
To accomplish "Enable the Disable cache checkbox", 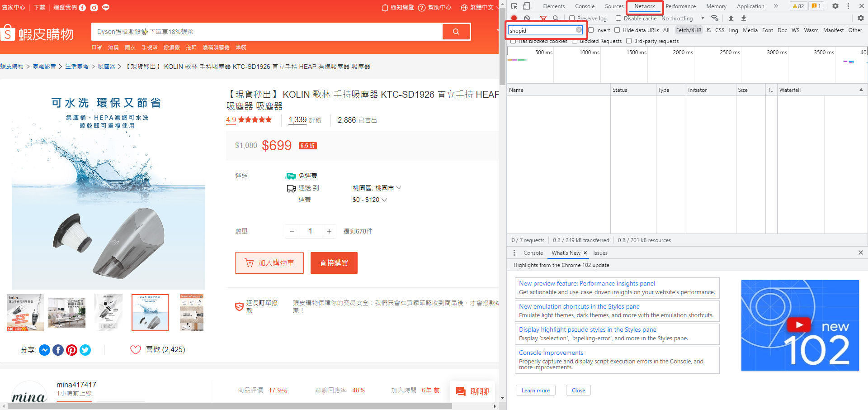I will pos(618,19).
